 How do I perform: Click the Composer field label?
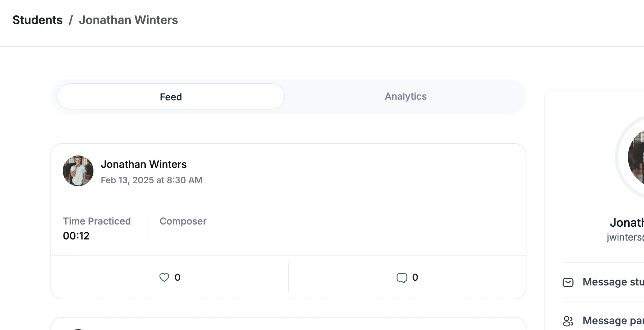coord(183,221)
